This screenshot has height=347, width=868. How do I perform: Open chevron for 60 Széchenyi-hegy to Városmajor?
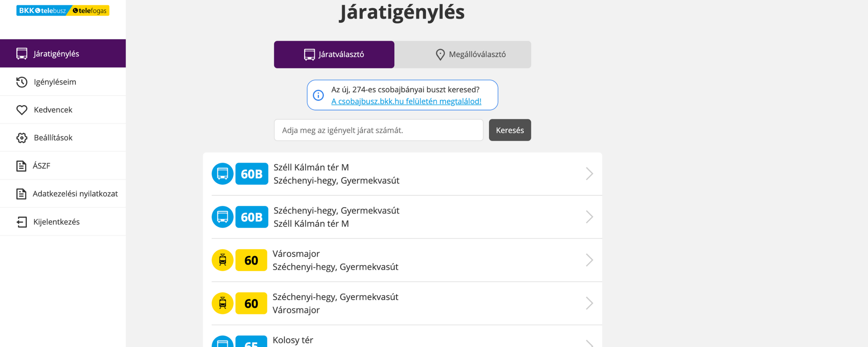click(x=589, y=303)
